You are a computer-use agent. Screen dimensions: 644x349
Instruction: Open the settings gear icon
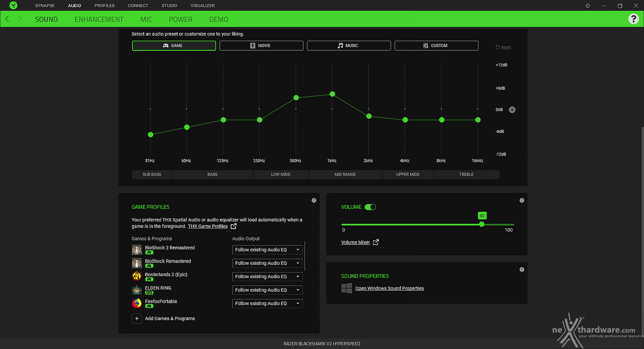click(x=588, y=6)
